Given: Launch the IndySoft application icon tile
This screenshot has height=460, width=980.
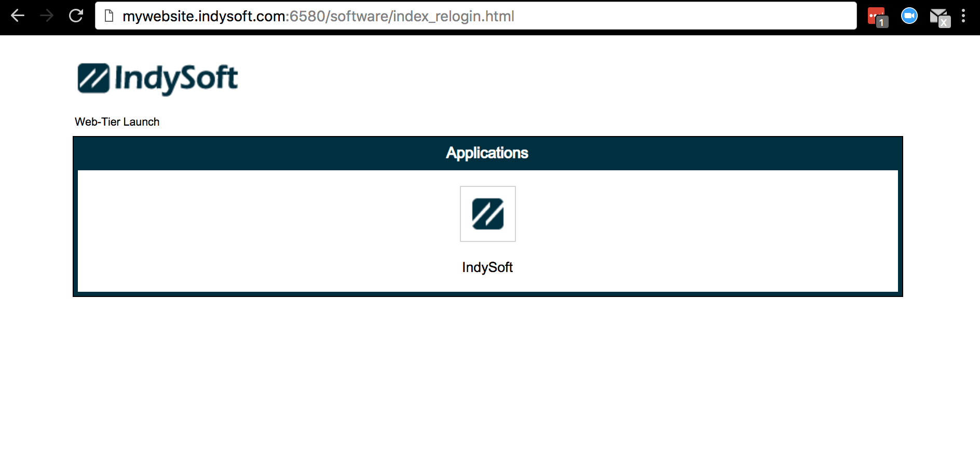Looking at the screenshot, I should coord(487,214).
